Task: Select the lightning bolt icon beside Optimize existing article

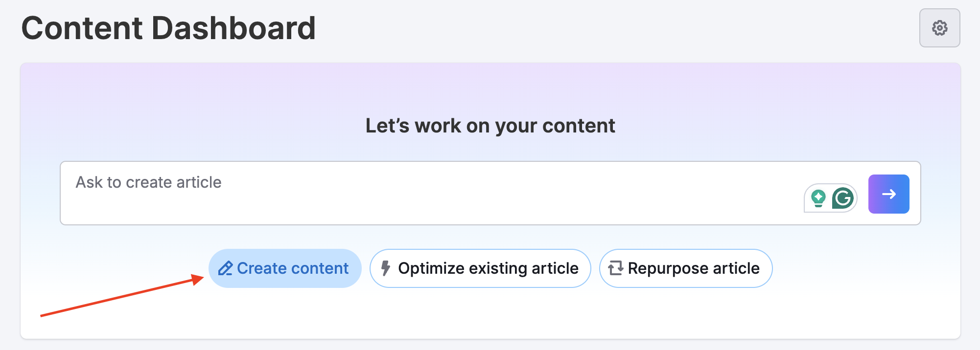Action: pos(385,268)
